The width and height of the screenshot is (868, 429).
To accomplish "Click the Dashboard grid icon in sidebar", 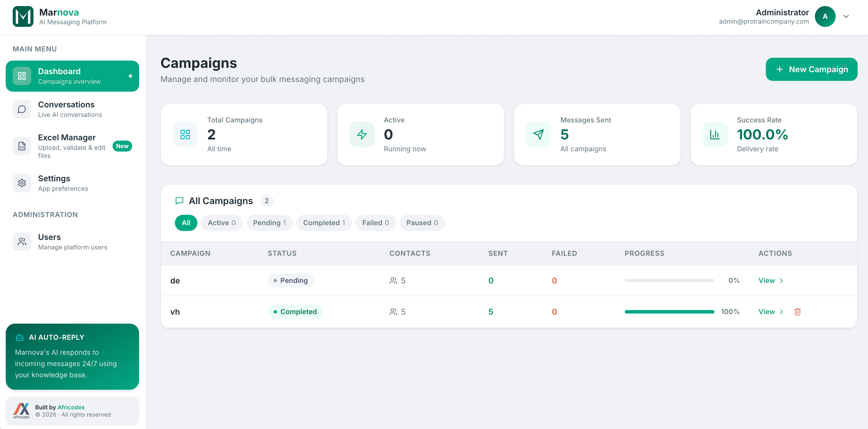I will point(22,76).
